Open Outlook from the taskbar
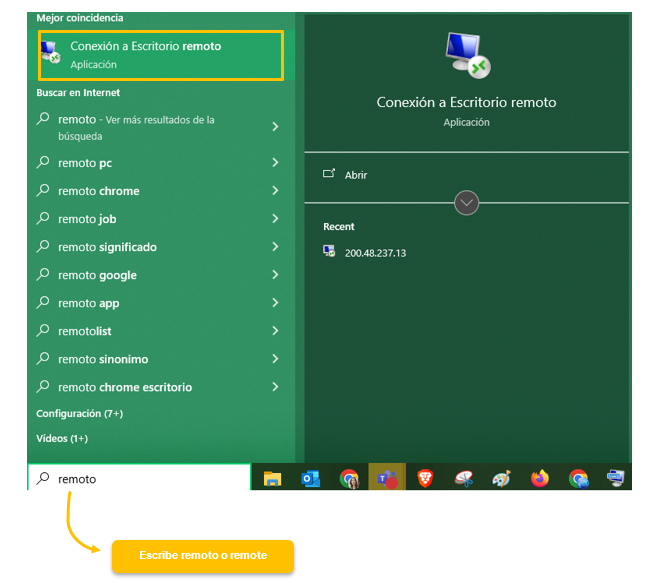Image resolution: width=657 pixels, height=583 pixels. coord(310,478)
